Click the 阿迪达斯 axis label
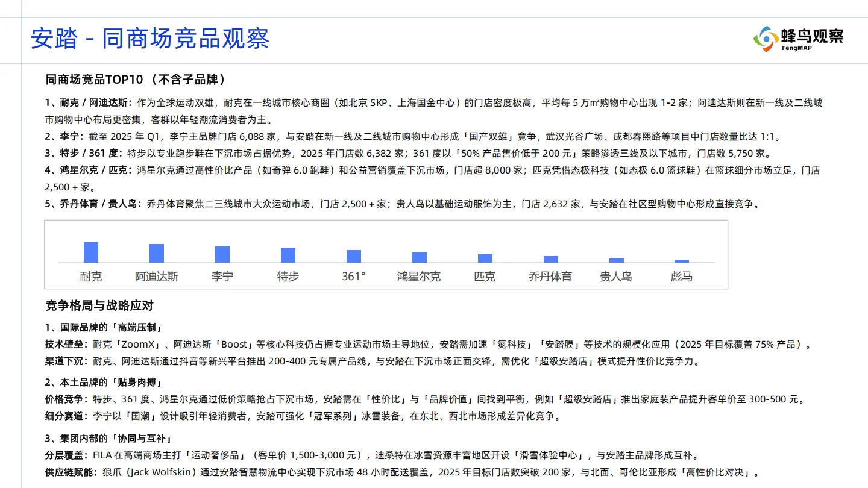The height and width of the screenshot is (488, 868). pos(157,277)
